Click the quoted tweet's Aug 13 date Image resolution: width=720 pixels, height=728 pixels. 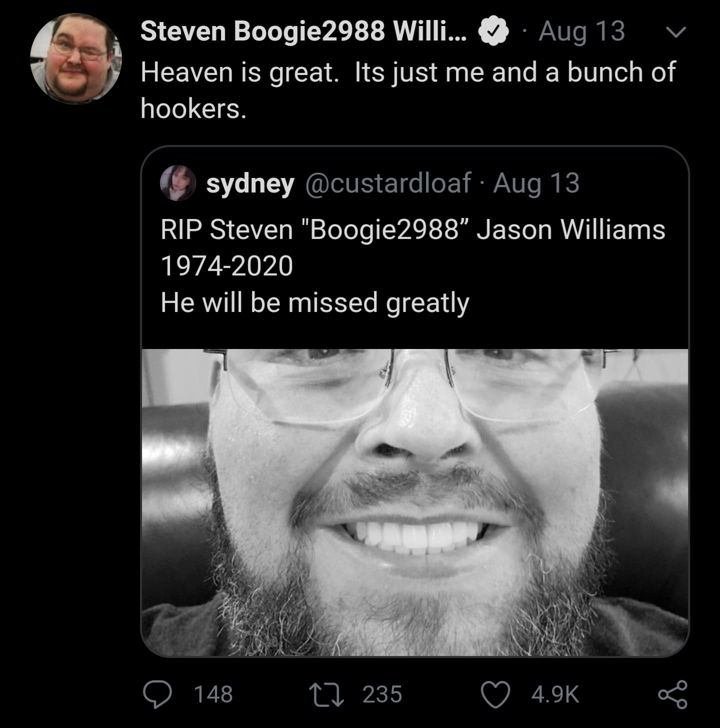pos(536,183)
